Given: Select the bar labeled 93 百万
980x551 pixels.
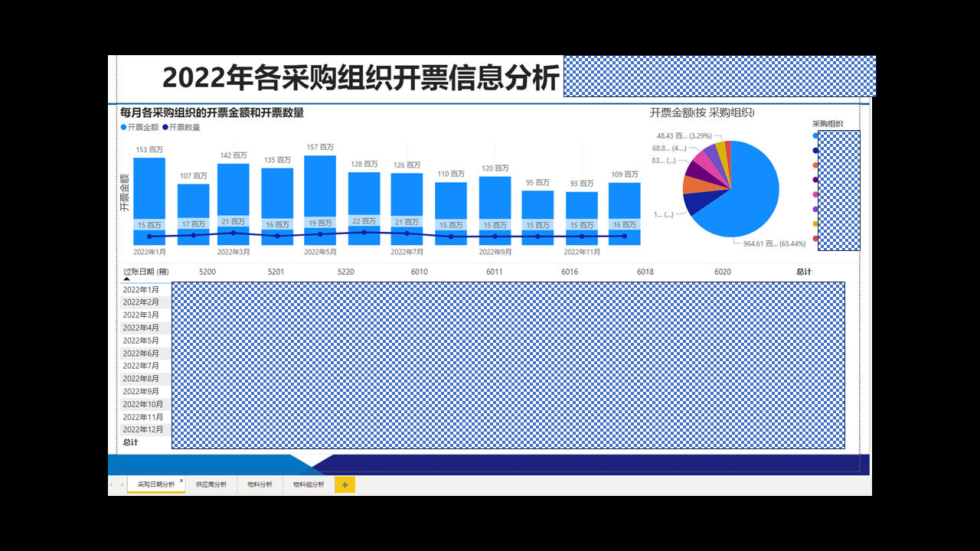Looking at the screenshot, I should (x=582, y=218).
